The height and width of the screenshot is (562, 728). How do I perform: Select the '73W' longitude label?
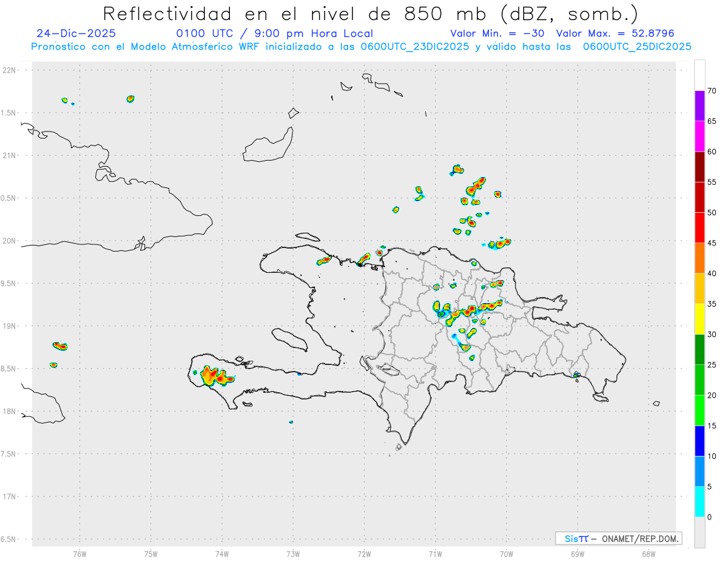click(293, 554)
